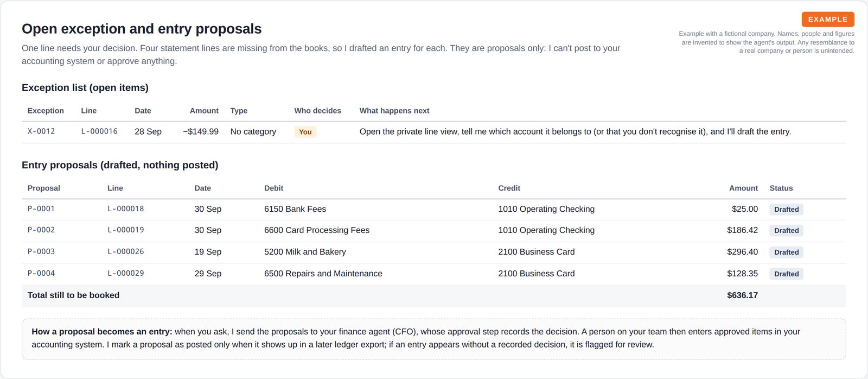
Task: Select proposal P-0003
Action: pos(41,251)
